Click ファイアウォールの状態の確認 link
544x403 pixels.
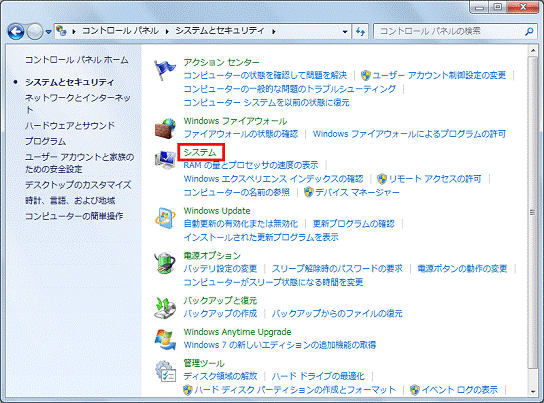pos(241,134)
